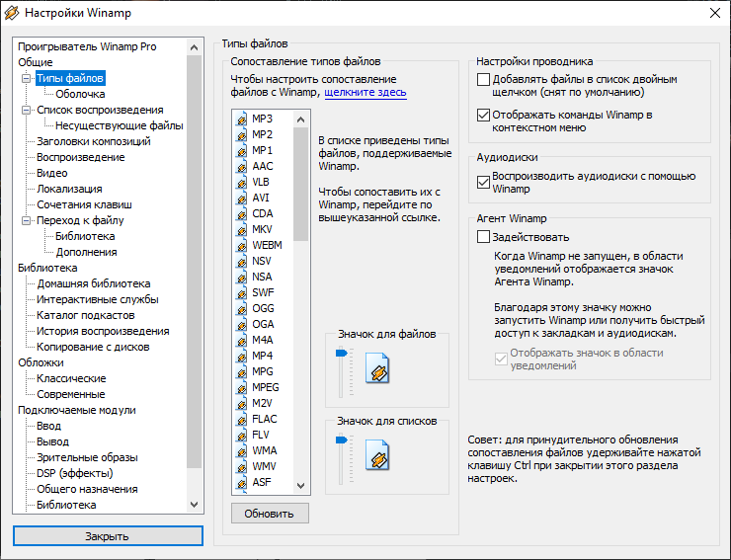Click the MP3 file type icon
The height and width of the screenshot is (560, 731).
(241, 119)
